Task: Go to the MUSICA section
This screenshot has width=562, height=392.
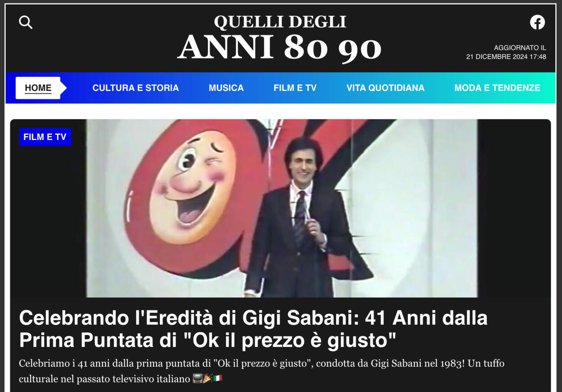Action: [226, 88]
